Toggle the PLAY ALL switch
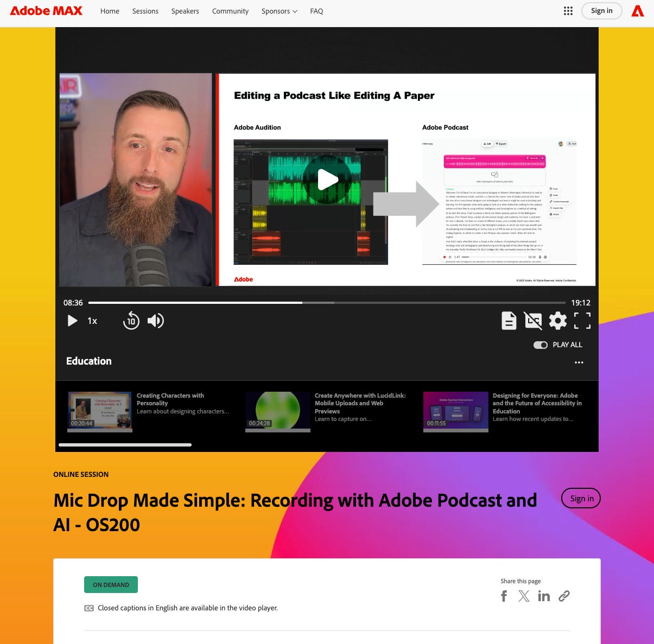Screen dimensions: 654x644 tap(541, 345)
